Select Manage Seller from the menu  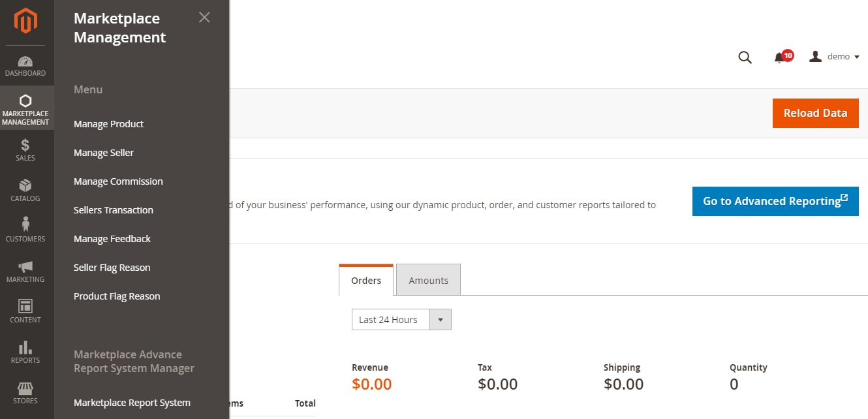coord(103,152)
